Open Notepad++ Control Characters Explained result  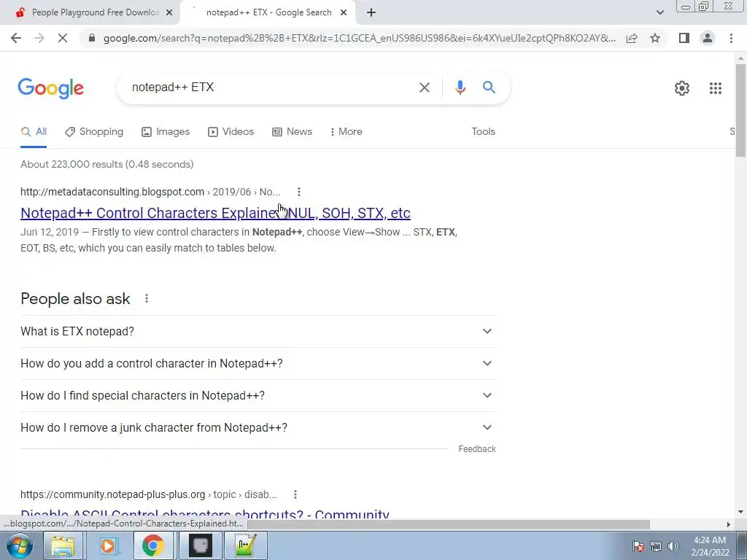(215, 213)
